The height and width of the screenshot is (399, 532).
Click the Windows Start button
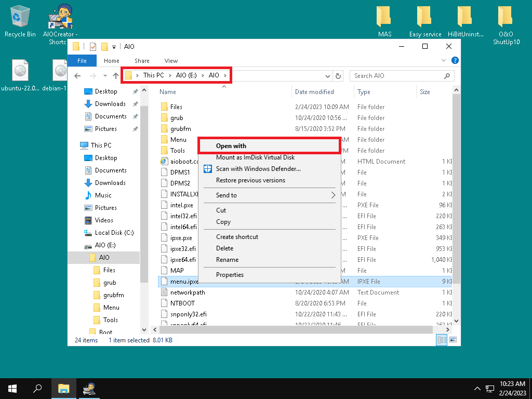point(12,388)
